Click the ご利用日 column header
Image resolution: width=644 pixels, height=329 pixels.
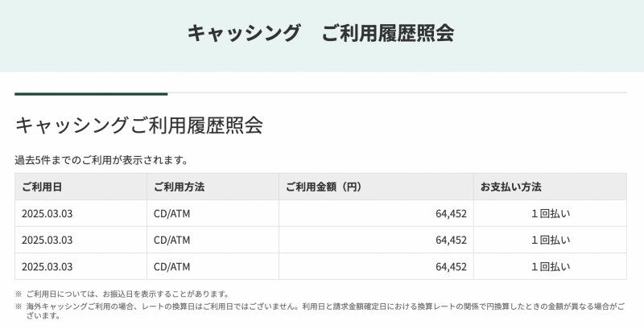point(42,187)
